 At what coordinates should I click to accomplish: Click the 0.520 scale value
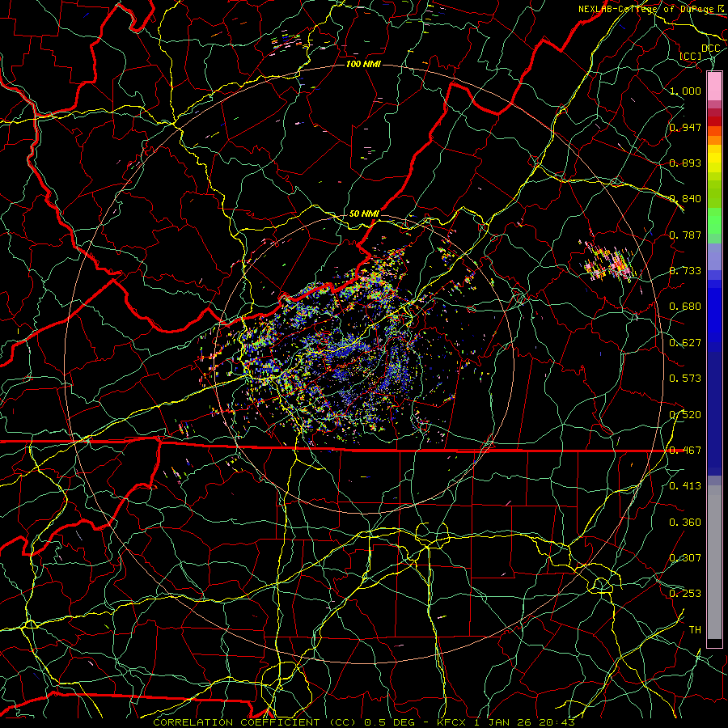[x=685, y=415]
